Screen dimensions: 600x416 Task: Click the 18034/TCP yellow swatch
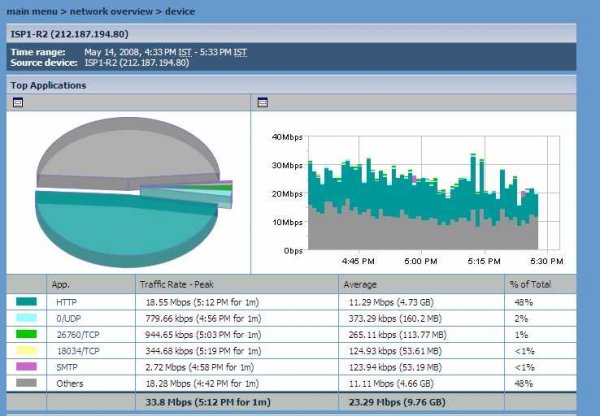26,350
